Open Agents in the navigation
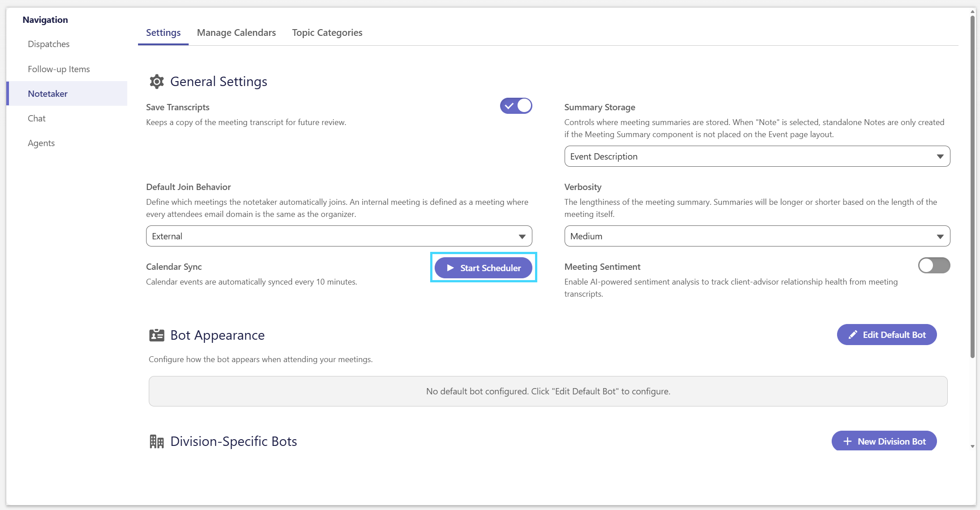The height and width of the screenshot is (510, 980). [x=67, y=143]
